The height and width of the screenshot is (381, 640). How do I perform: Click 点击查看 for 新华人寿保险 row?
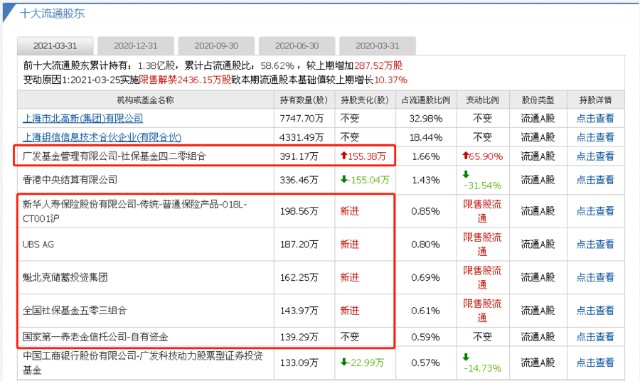[x=595, y=211]
